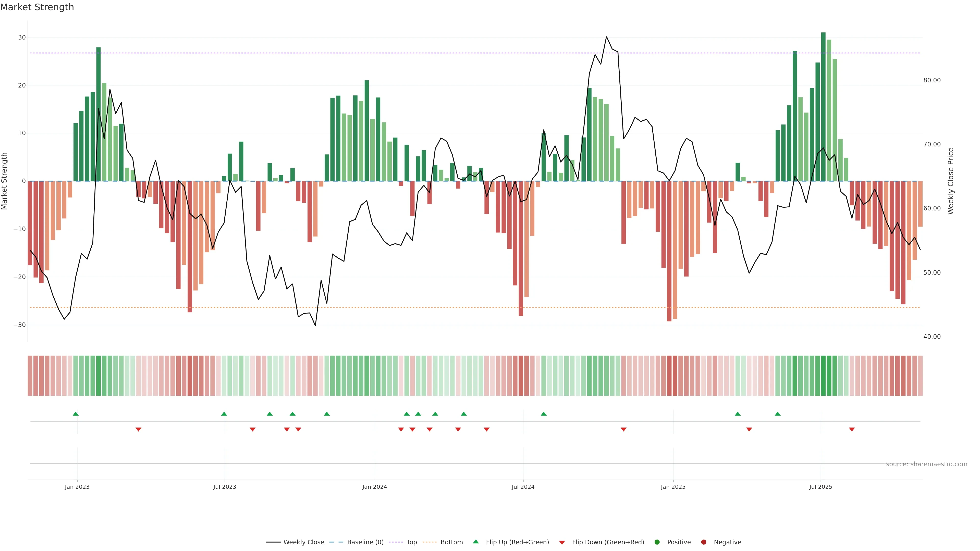Screen dimensions: 980x551
Task: Click the Positive green circle legend icon
Action: pyautogui.click(x=657, y=542)
